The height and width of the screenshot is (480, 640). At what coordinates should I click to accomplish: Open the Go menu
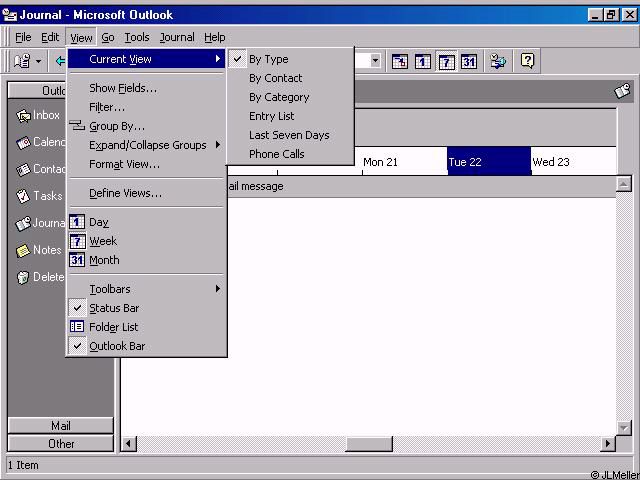[108, 38]
